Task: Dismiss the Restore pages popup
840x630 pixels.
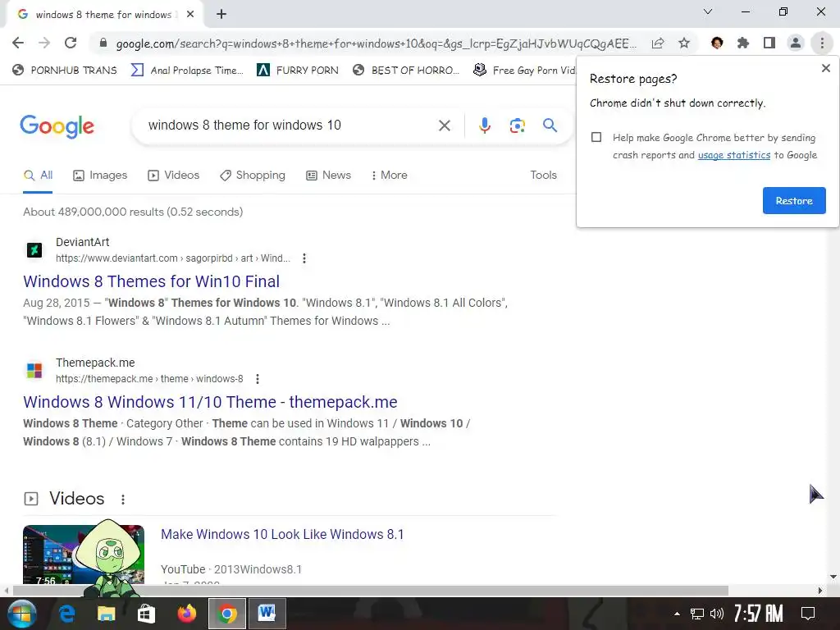Action: click(x=825, y=68)
